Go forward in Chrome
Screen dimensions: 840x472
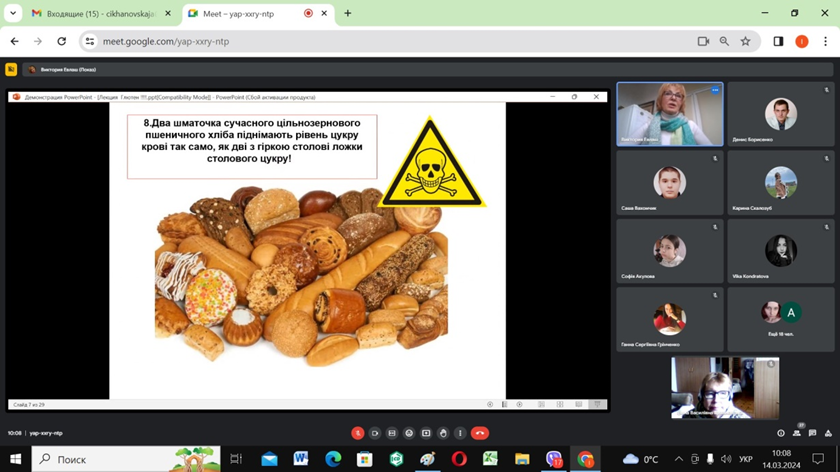38,41
